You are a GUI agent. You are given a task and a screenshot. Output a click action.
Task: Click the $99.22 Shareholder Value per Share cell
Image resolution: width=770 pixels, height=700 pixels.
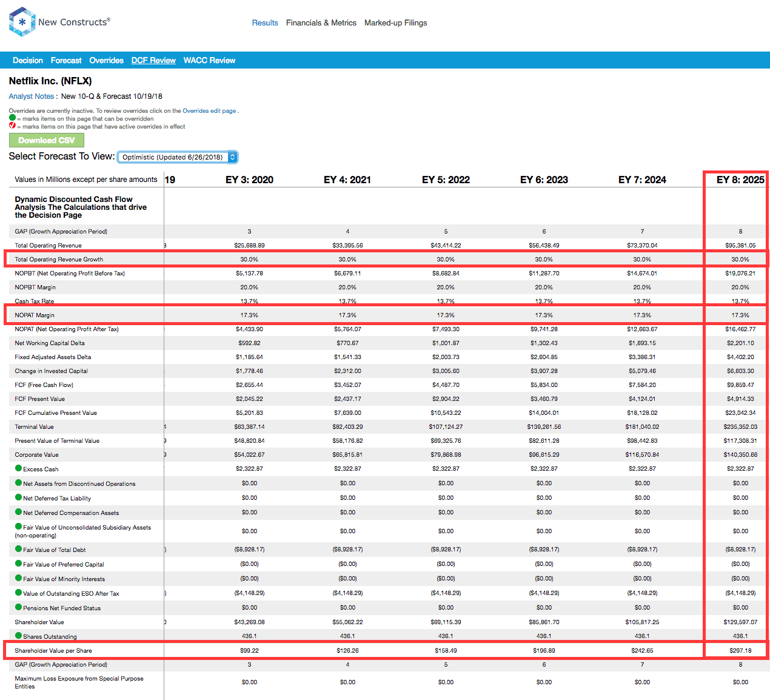249,650
